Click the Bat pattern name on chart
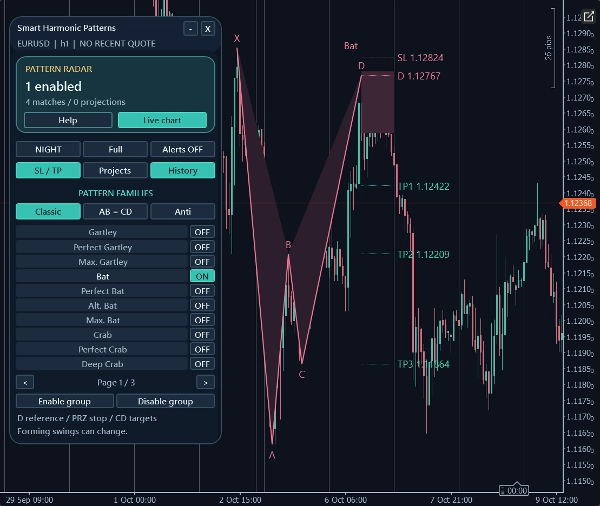 [351, 46]
